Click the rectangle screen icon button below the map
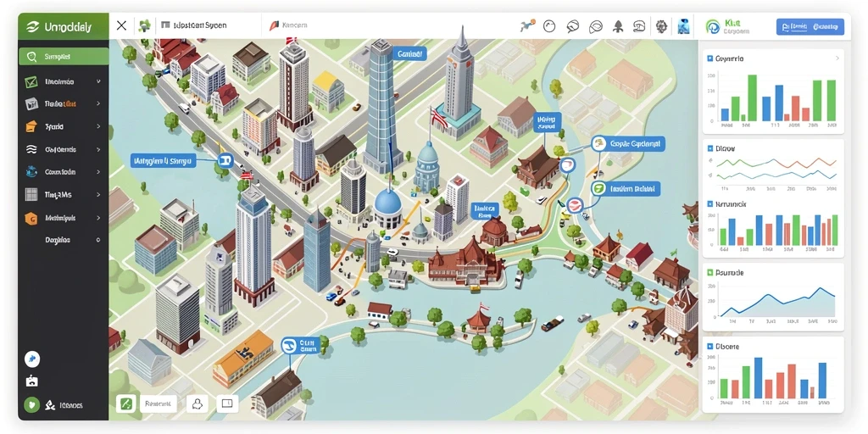The image size is (868, 434). [x=227, y=403]
